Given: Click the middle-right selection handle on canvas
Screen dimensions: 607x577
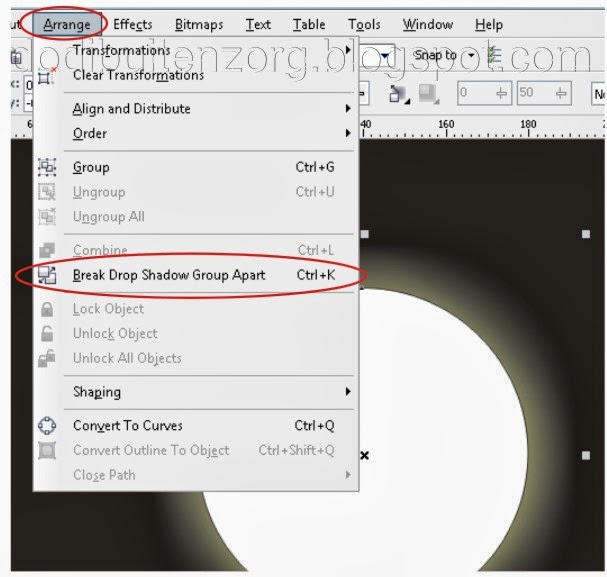Looking at the screenshot, I should 586,455.
